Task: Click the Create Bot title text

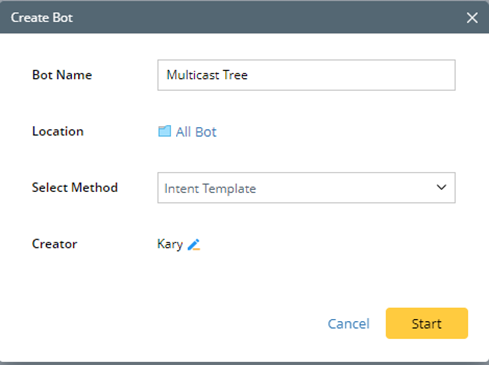Action: click(x=42, y=18)
